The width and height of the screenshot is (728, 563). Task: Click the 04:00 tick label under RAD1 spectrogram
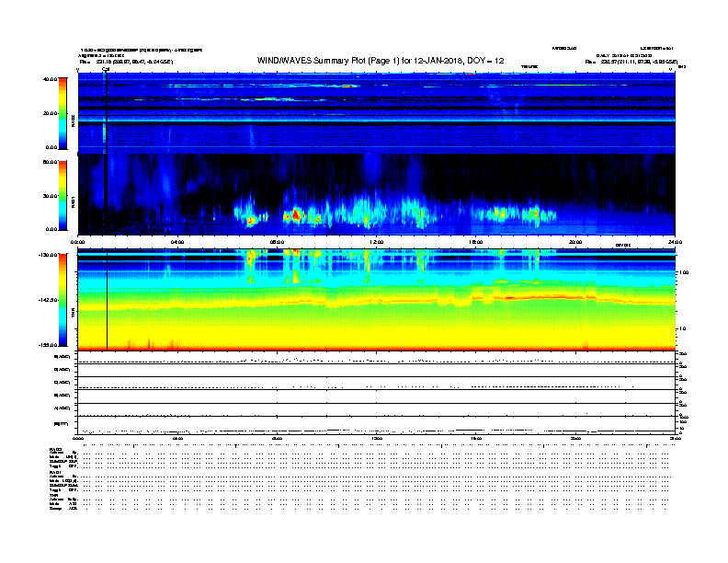[x=177, y=242]
